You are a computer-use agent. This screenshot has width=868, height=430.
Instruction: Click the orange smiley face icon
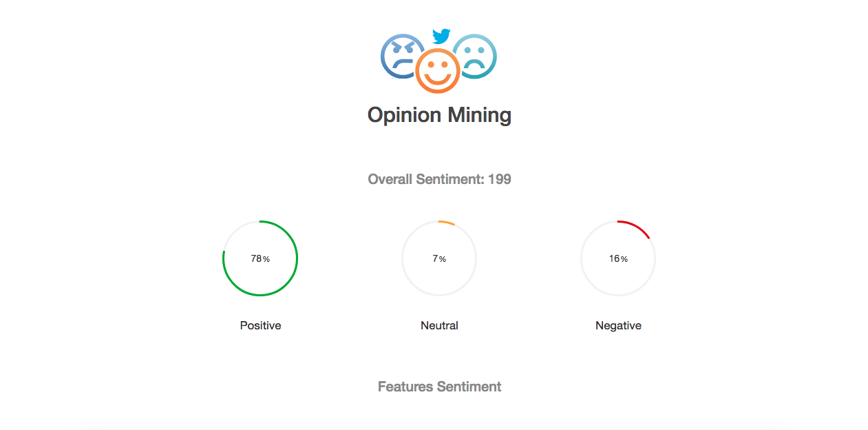pyautogui.click(x=438, y=71)
